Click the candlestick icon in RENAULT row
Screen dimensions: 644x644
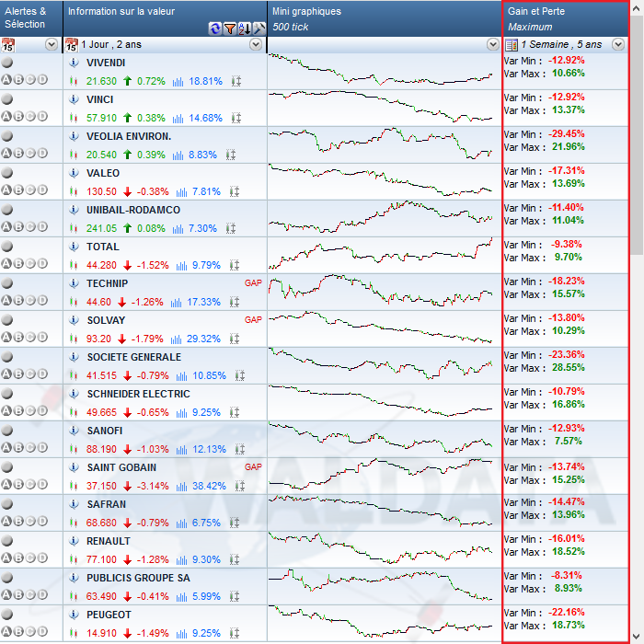tap(74, 559)
